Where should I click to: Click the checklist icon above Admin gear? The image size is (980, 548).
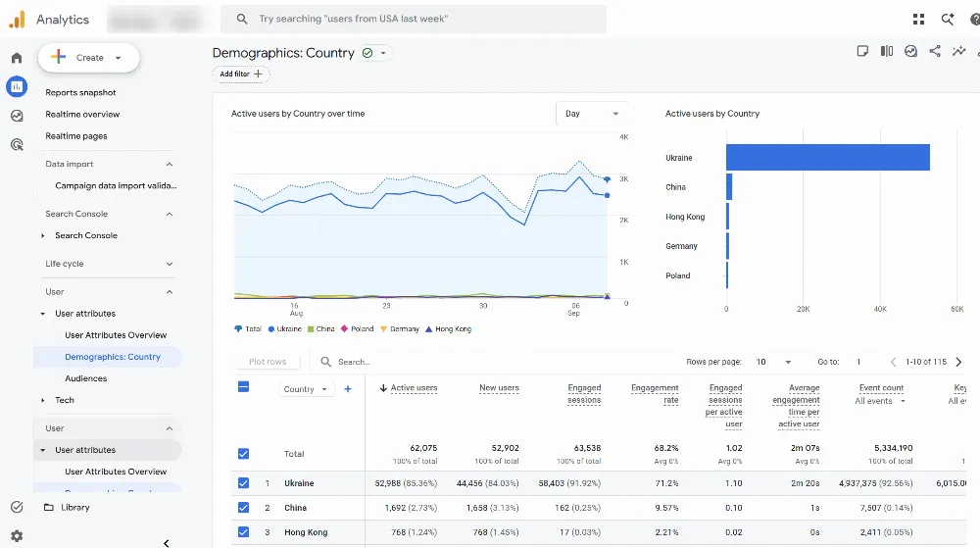click(17, 507)
